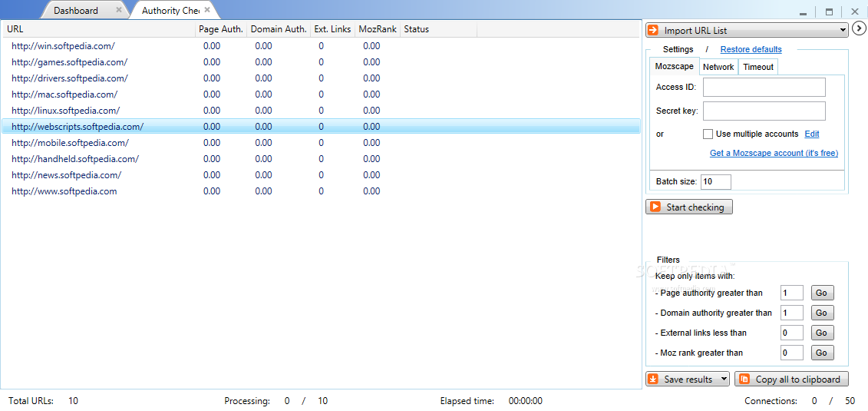868x411 pixels.
Task: Sort by the URL column header
Action: pyautogui.click(x=98, y=29)
